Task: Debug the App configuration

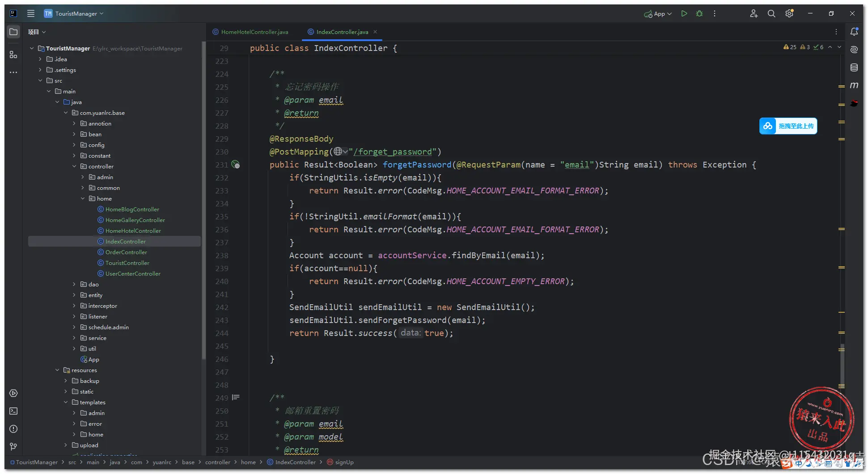Action: pos(699,13)
